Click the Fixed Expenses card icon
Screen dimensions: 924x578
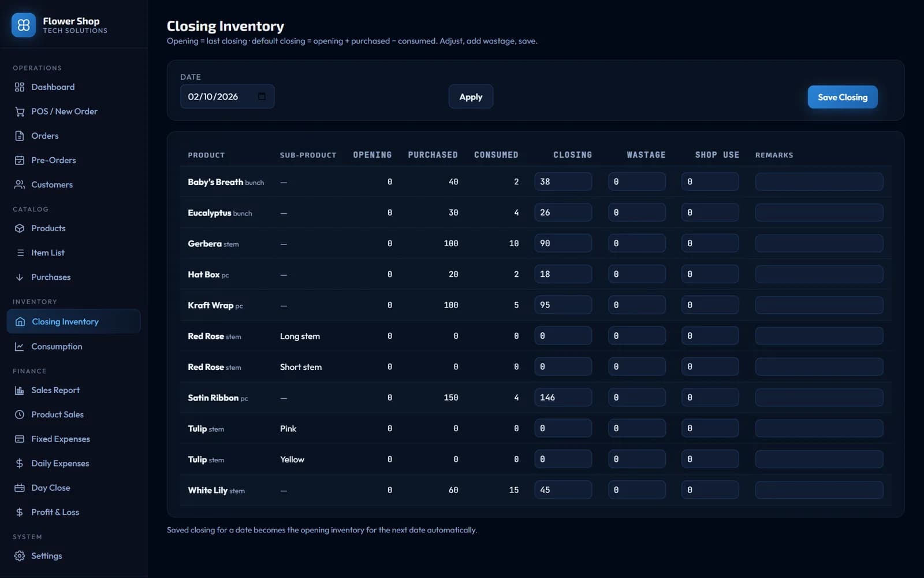20,439
